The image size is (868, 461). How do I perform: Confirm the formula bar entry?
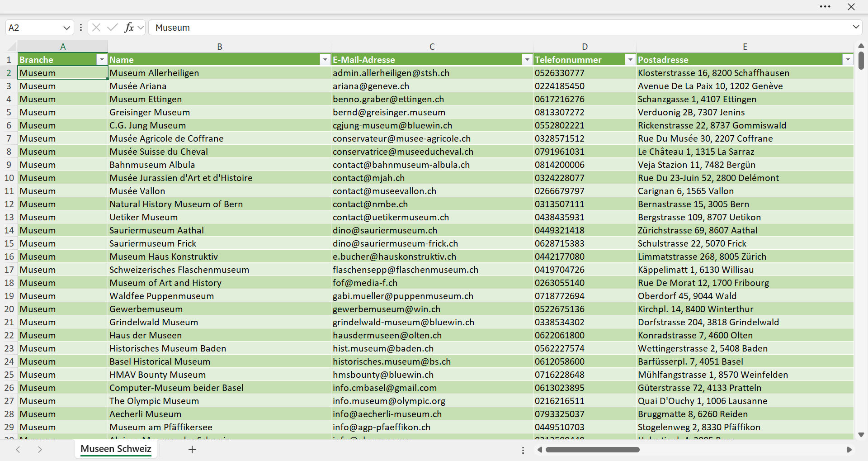point(113,28)
